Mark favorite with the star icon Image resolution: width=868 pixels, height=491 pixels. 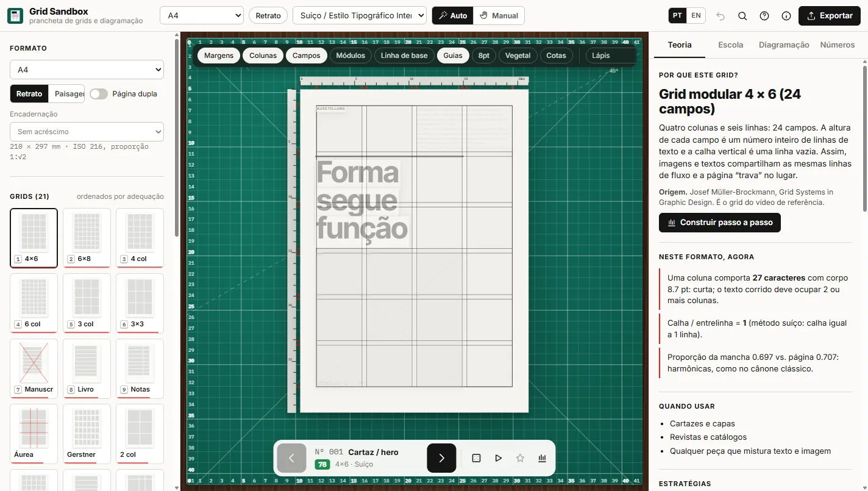[x=520, y=458]
